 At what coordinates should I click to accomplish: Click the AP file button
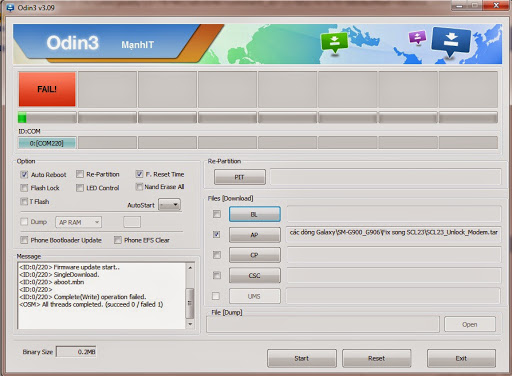pyautogui.click(x=255, y=235)
